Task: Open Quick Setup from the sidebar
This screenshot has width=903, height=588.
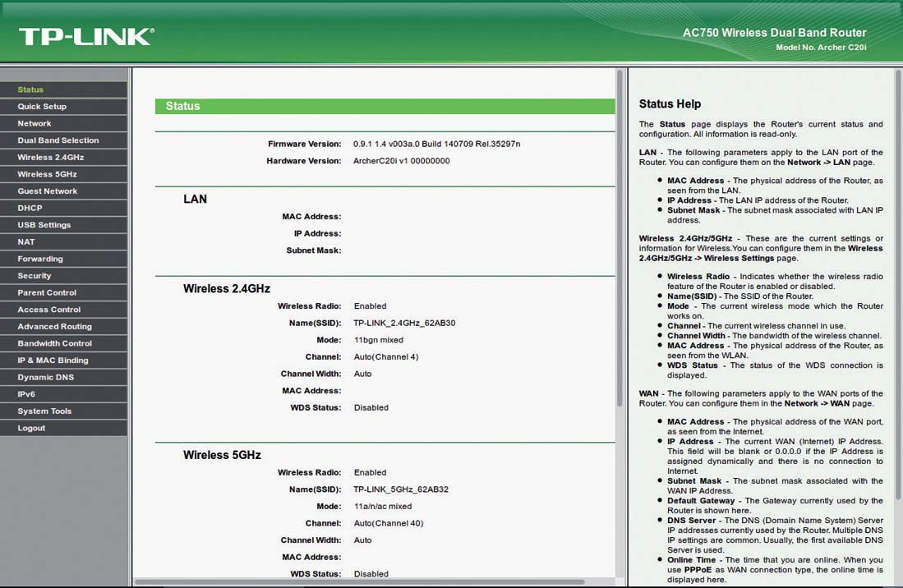Action: pos(63,107)
